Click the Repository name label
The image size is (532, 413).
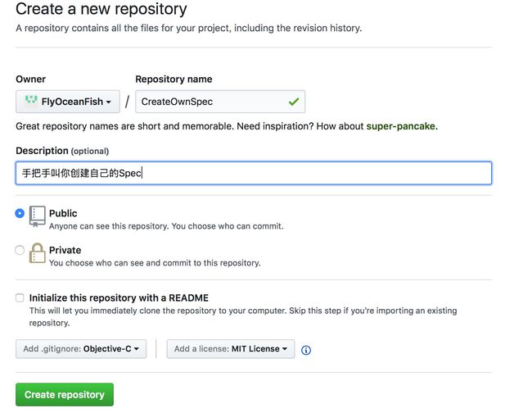[174, 79]
